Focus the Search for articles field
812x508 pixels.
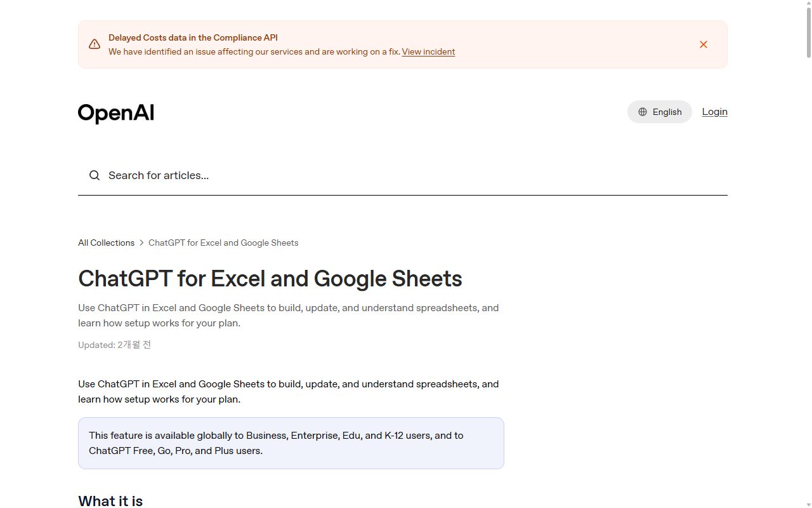click(x=403, y=175)
